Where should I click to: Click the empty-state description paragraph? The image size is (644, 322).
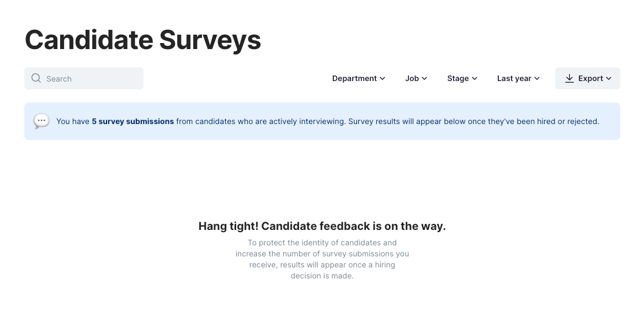[x=322, y=259]
